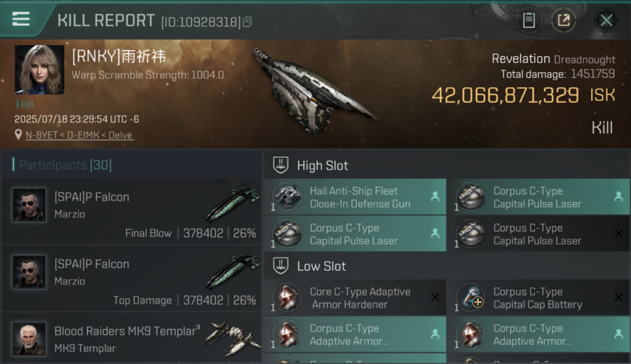The width and height of the screenshot is (631, 364).
Task: Click the destroyed Capital Pulse Laser X mark
Action: click(618, 233)
